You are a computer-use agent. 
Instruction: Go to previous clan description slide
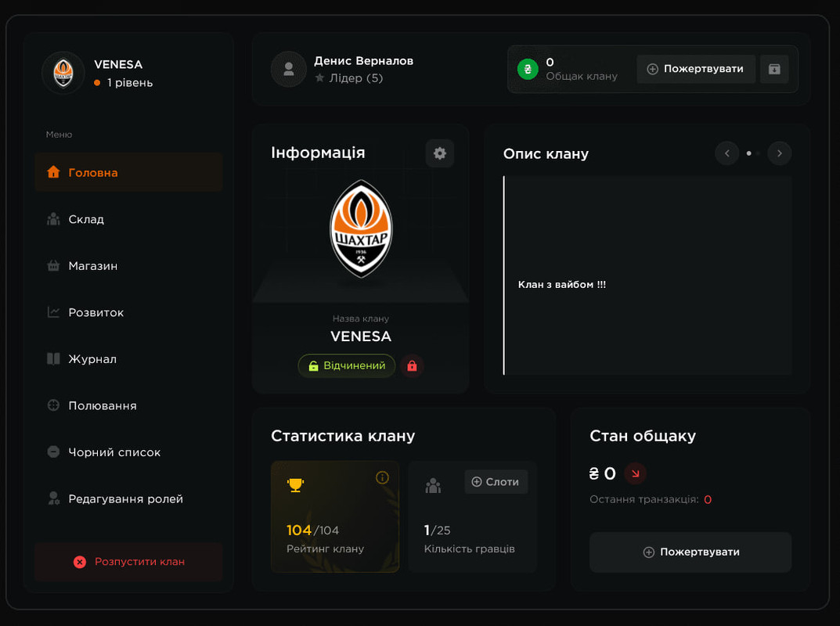click(x=727, y=153)
